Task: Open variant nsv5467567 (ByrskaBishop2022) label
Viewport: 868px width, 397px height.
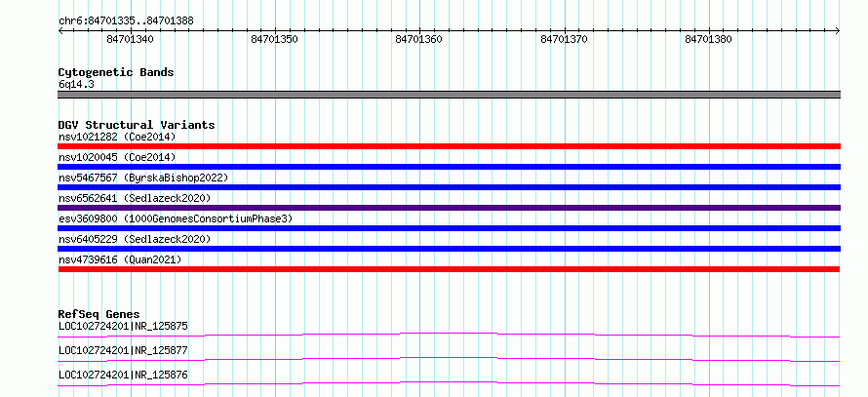Action: 143,178
